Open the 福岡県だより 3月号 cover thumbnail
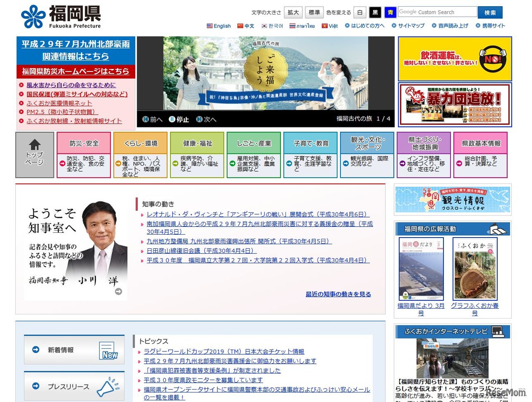The height and width of the screenshot is (402, 532). pos(421,269)
